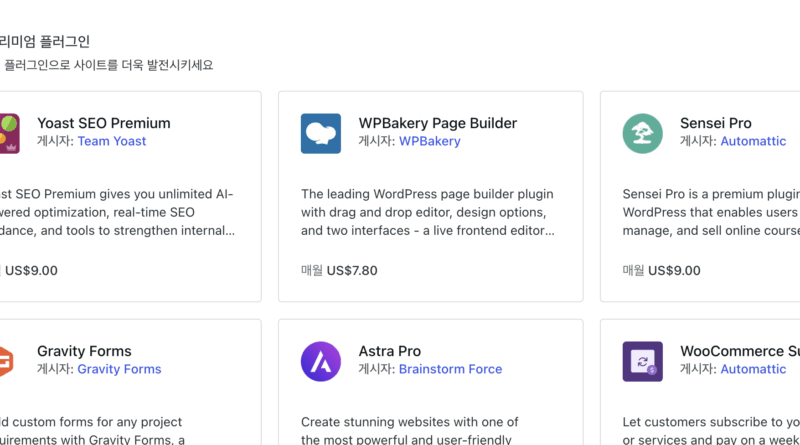Open the Team Yoast publisher link
Viewport: 800px width, 445px height.
(112, 141)
